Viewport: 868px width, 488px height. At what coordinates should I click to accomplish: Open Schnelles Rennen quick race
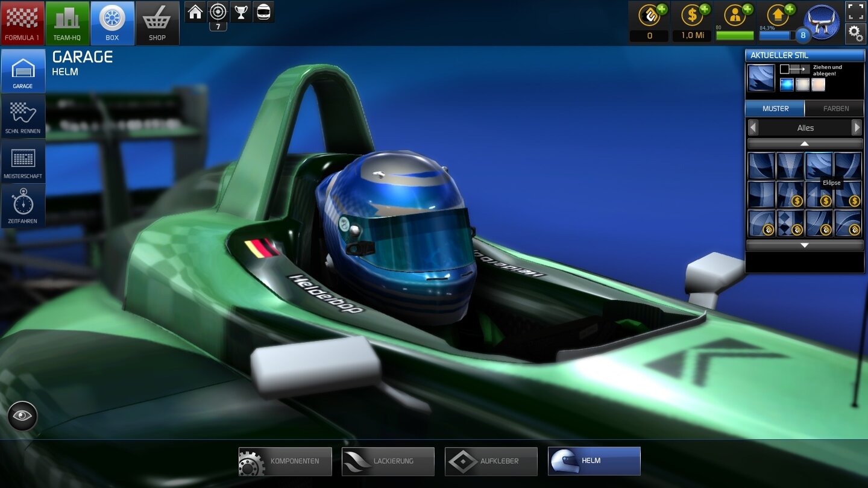click(x=23, y=116)
